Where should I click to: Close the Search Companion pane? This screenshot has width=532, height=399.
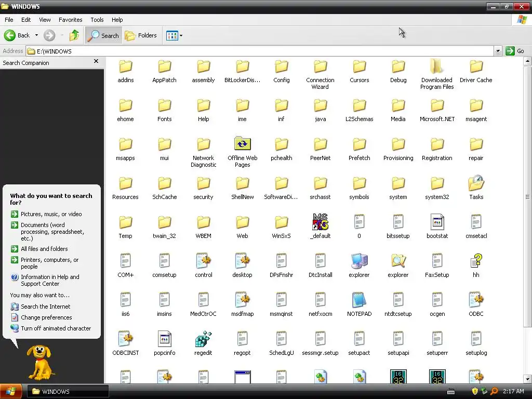pos(96,61)
